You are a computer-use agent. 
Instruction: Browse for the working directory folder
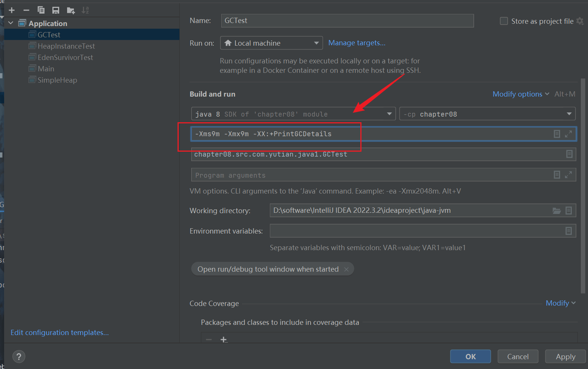click(556, 211)
